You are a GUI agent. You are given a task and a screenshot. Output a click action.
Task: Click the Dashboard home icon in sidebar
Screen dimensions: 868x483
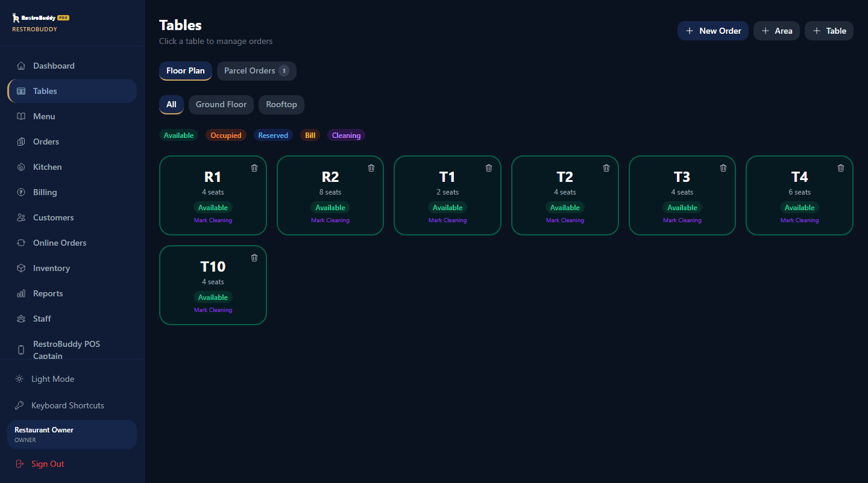(21, 66)
